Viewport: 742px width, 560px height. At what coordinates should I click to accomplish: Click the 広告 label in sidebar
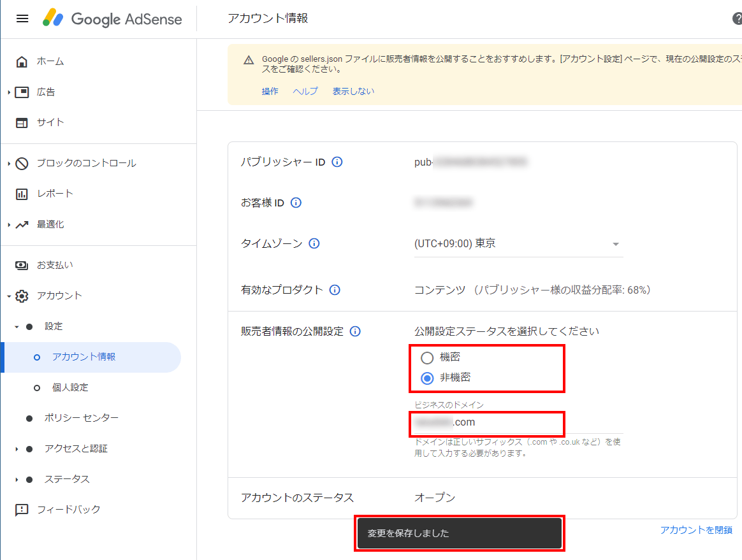pyautogui.click(x=46, y=92)
